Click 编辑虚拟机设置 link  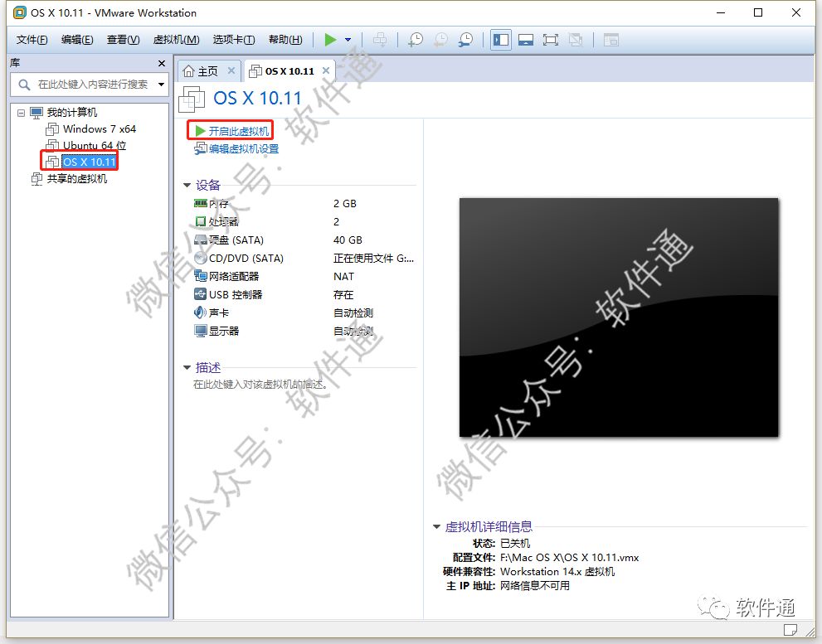click(x=243, y=149)
